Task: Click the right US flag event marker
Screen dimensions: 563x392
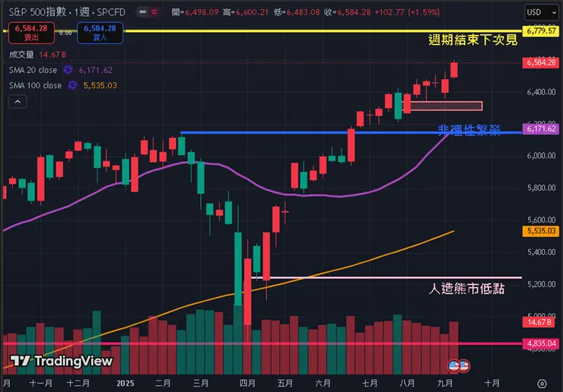Action: [464, 366]
